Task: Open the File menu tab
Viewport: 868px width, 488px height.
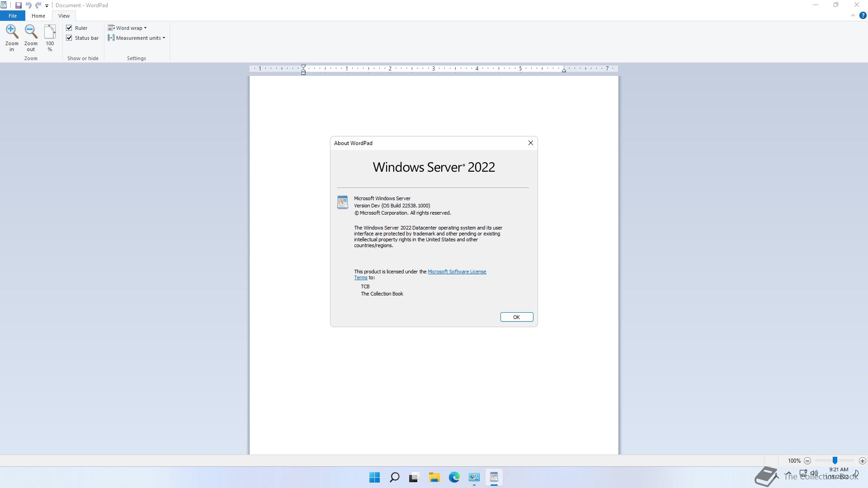Action: pyautogui.click(x=13, y=16)
